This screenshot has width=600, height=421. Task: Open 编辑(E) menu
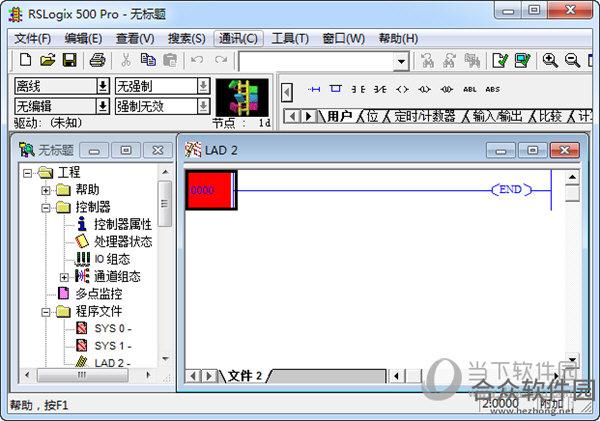click(83, 39)
